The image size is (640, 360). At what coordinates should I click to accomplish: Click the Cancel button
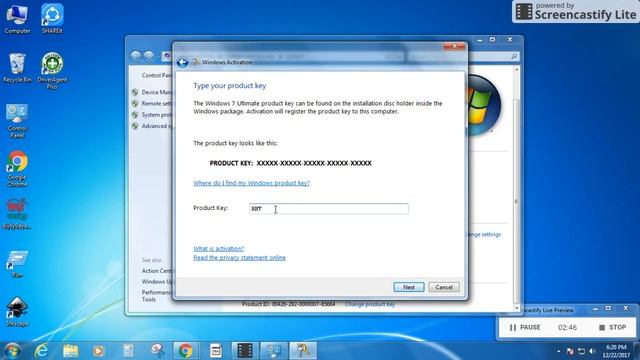click(x=444, y=287)
